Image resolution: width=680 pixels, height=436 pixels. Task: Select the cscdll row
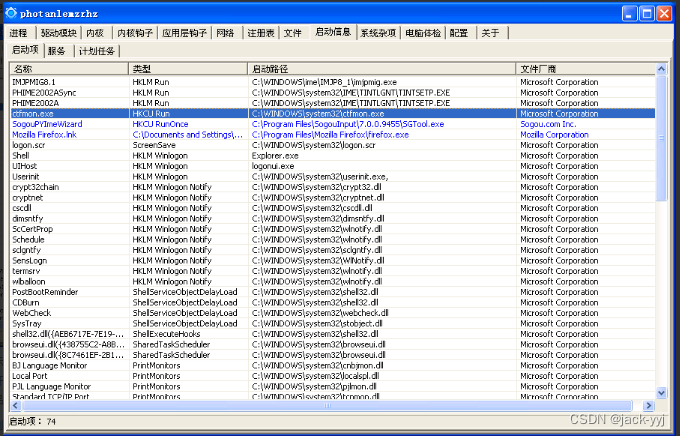(x=333, y=208)
